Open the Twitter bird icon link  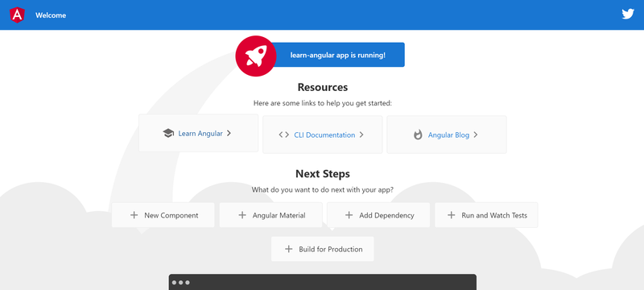pos(628,14)
